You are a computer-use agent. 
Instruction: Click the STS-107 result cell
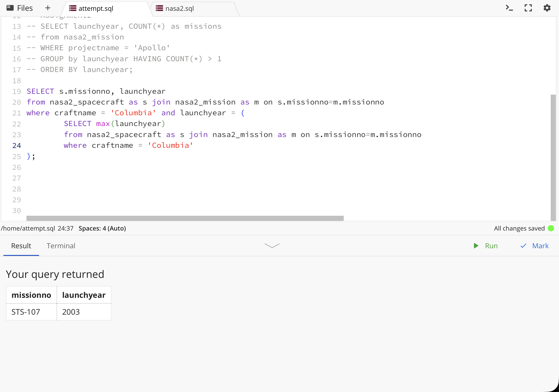click(x=26, y=312)
